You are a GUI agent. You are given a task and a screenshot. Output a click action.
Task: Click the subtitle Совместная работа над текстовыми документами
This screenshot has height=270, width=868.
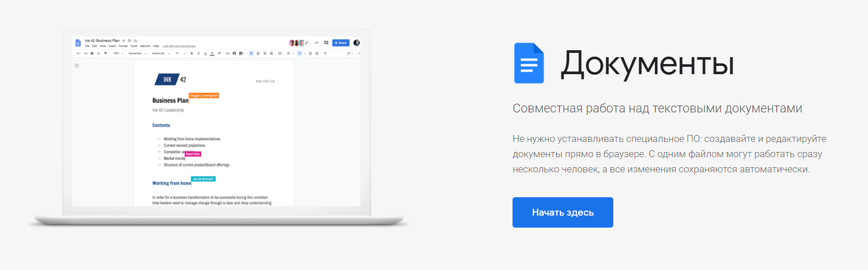(x=658, y=108)
